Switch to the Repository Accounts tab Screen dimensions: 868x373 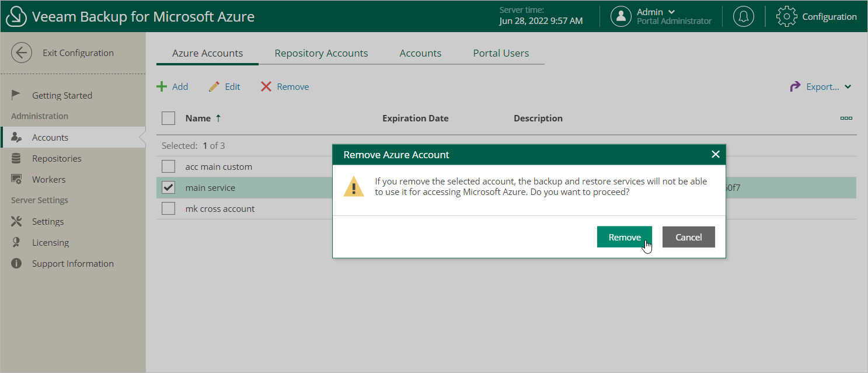321,53
